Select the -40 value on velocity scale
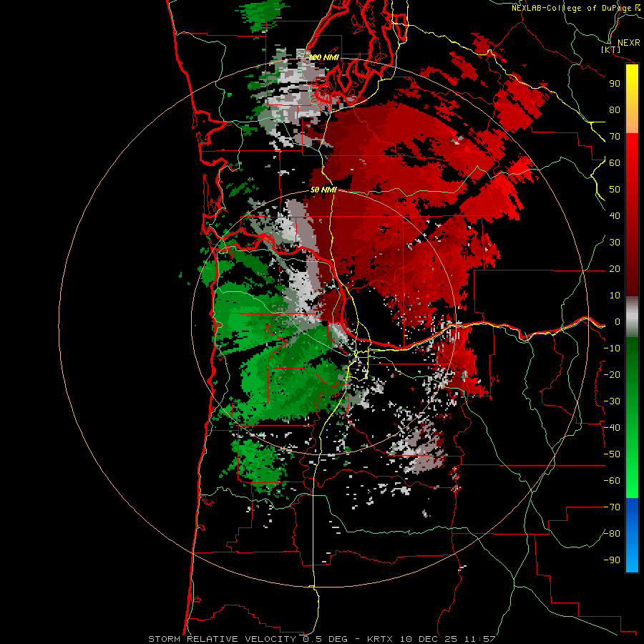This screenshot has width=644, height=644. 612,428
